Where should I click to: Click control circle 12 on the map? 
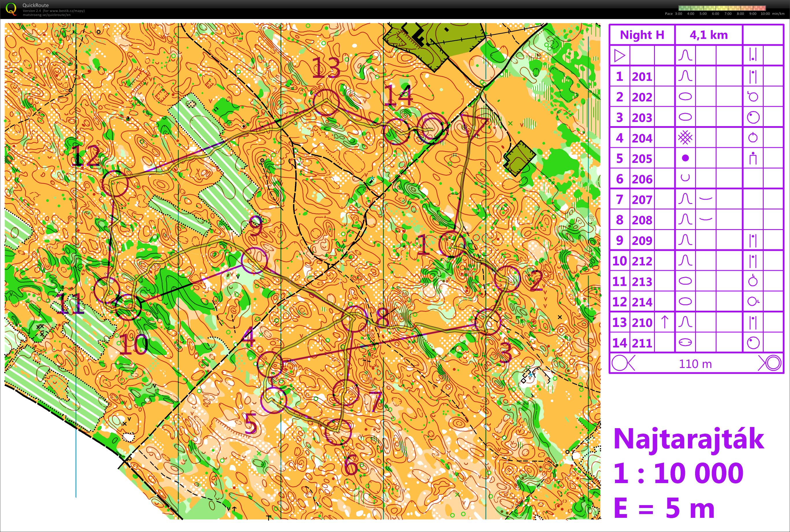[x=115, y=183]
